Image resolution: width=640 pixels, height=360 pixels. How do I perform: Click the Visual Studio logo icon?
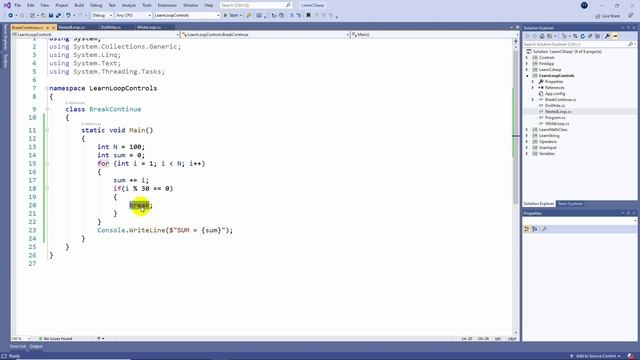coord(7,5)
